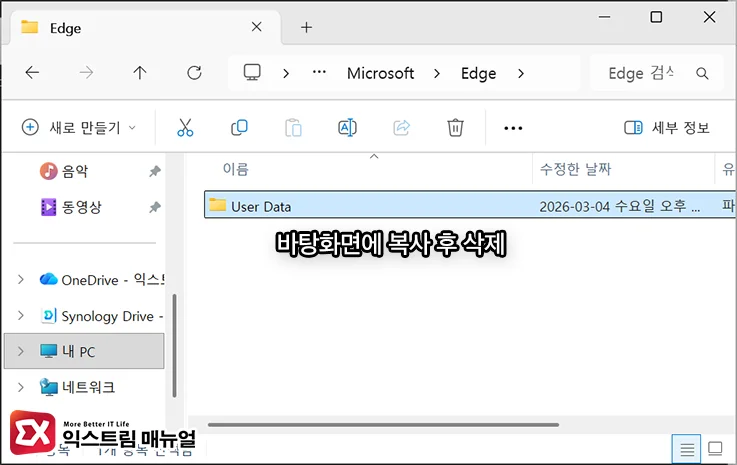This screenshot has height=465, width=737.
Task: Open the 새로 만들기 dropdown
Action: click(79, 127)
